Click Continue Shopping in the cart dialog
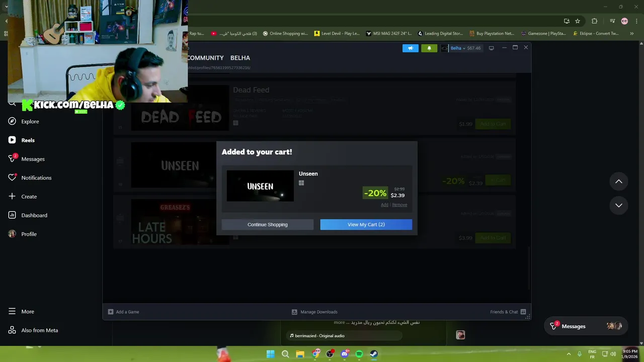Image resolution: width=644 pixels, height=362 pixels. (267, 224)
